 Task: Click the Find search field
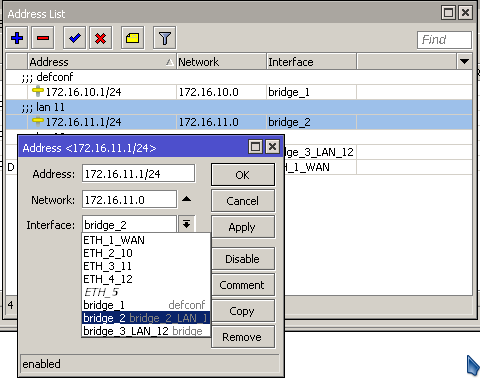coord(444,40)
